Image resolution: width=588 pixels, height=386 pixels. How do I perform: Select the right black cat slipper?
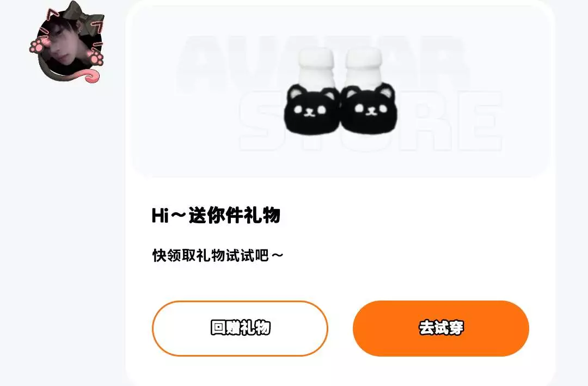point(369,109)
